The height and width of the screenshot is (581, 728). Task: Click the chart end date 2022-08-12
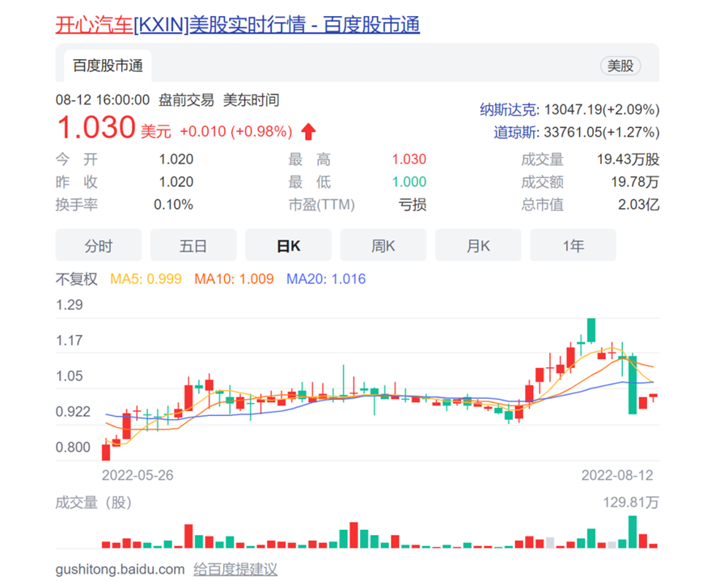617,475
